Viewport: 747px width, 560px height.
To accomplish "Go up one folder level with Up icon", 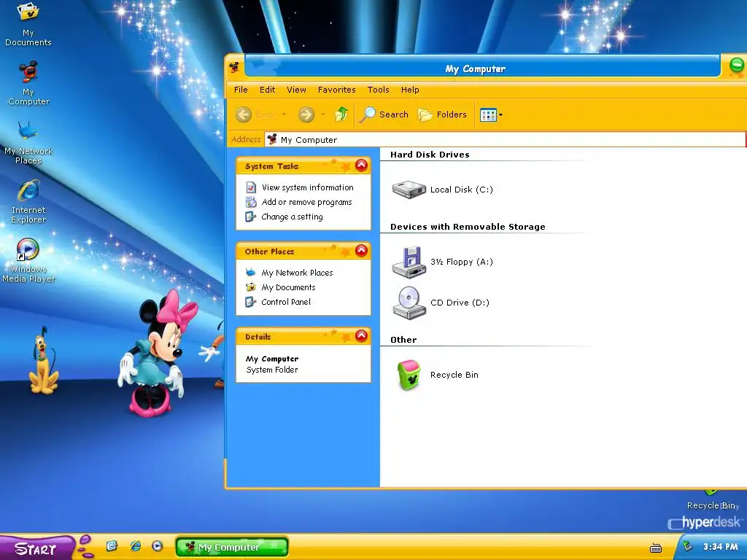I will point(341,114).
